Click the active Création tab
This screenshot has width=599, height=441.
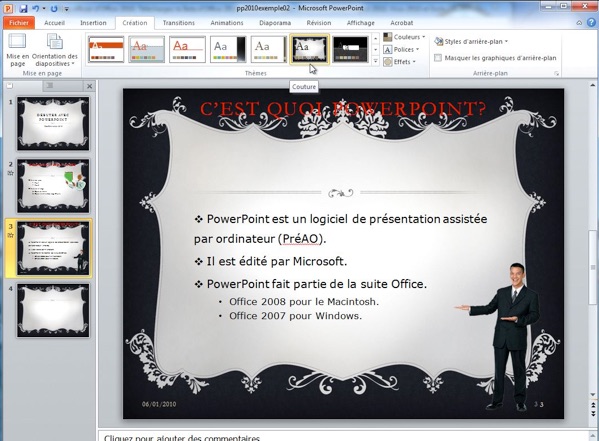pyautogui.click(x=135, y=23)
